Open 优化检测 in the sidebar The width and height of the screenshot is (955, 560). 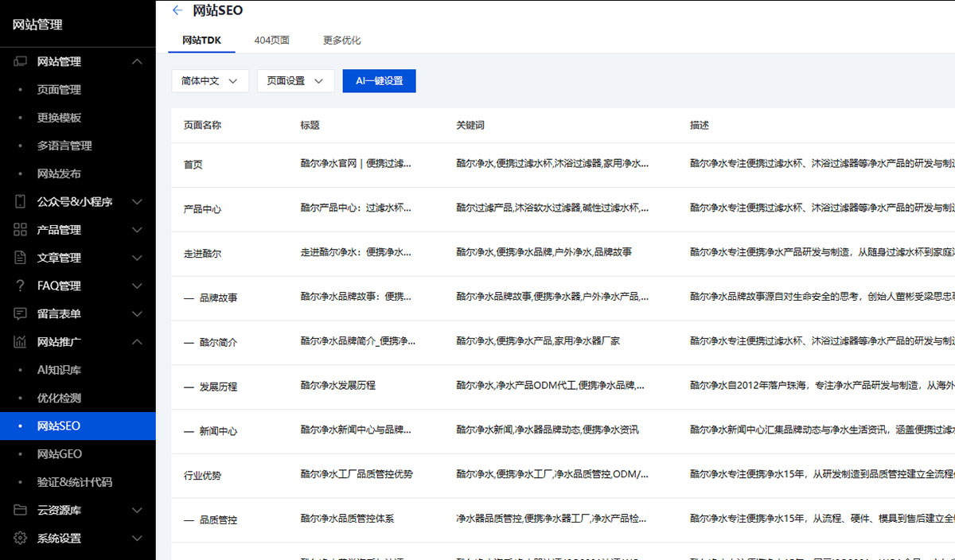(59, 398)
